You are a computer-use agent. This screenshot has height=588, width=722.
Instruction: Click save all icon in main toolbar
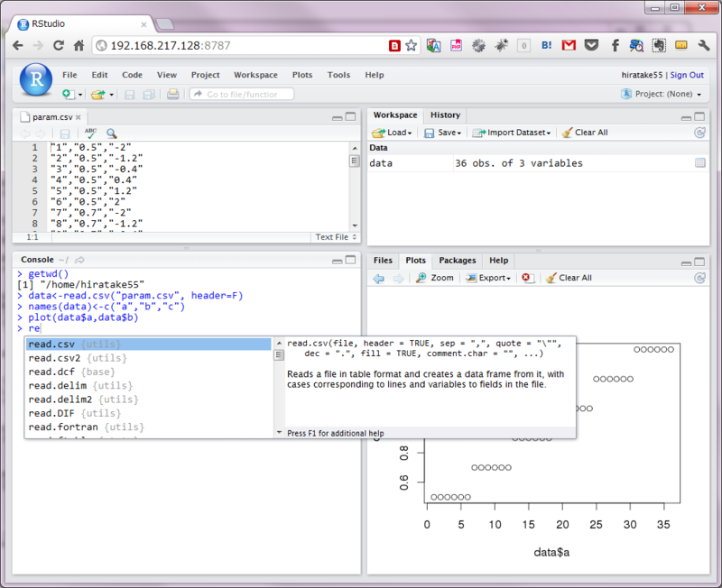(x=149, y=95)
